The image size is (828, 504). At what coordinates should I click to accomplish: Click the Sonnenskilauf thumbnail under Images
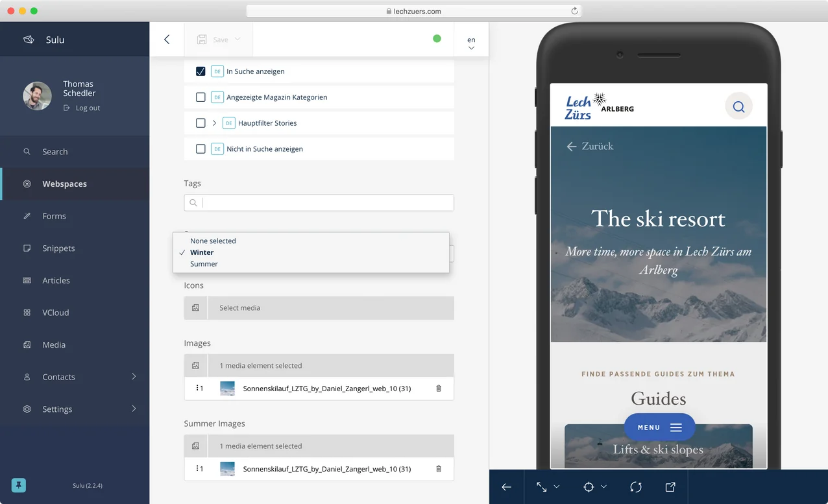point(228,389)
